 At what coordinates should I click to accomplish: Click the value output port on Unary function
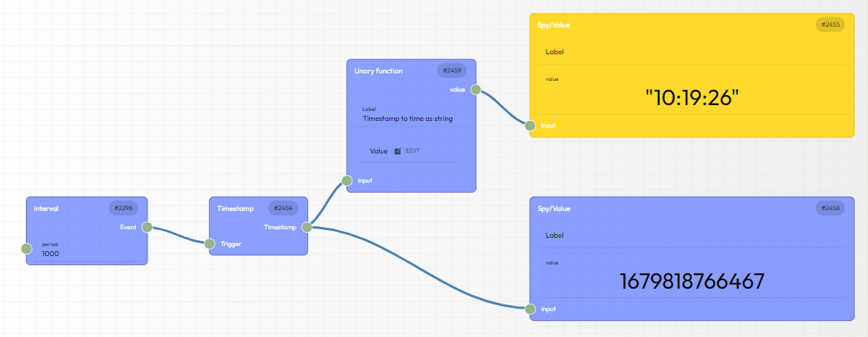475,88
